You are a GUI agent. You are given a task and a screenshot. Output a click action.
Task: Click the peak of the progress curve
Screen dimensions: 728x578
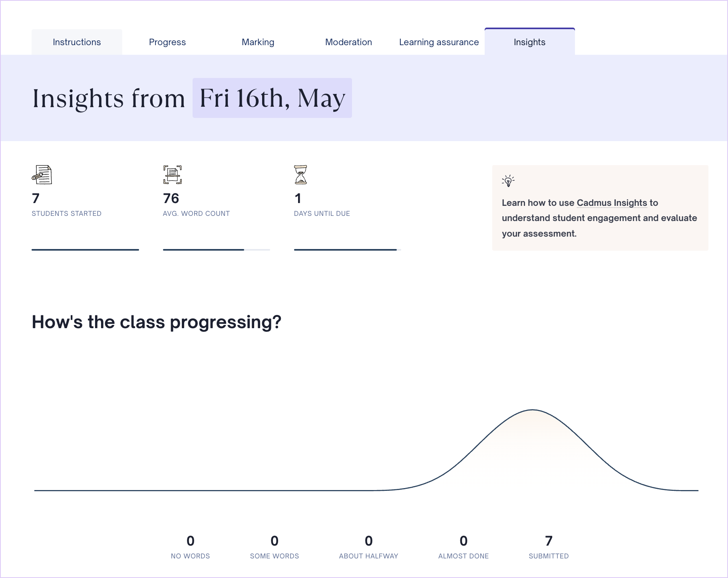tap(533, 410)
